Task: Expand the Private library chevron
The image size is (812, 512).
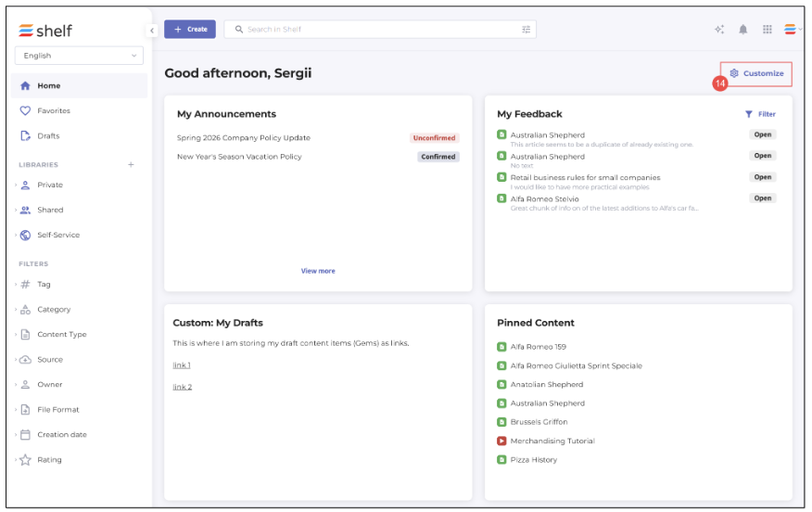Action: [16, 185]
